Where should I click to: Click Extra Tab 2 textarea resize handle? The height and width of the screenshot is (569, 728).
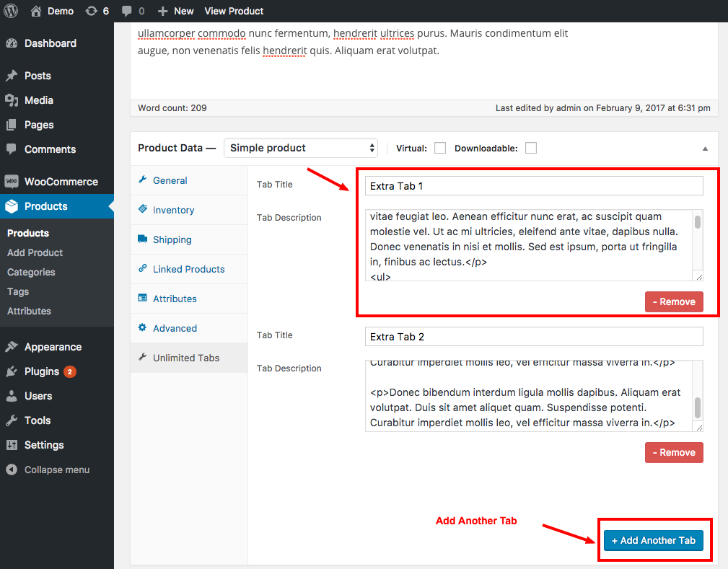coord(698,428)
